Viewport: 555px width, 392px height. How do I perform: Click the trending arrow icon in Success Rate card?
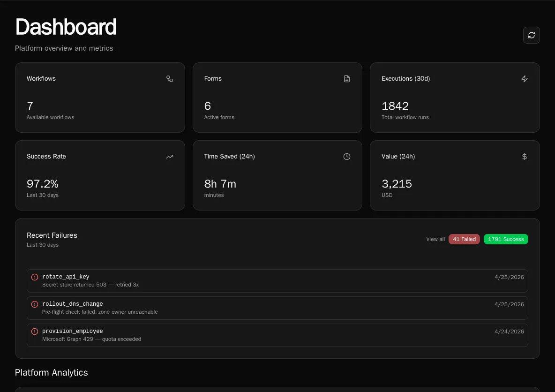[170, 157]
